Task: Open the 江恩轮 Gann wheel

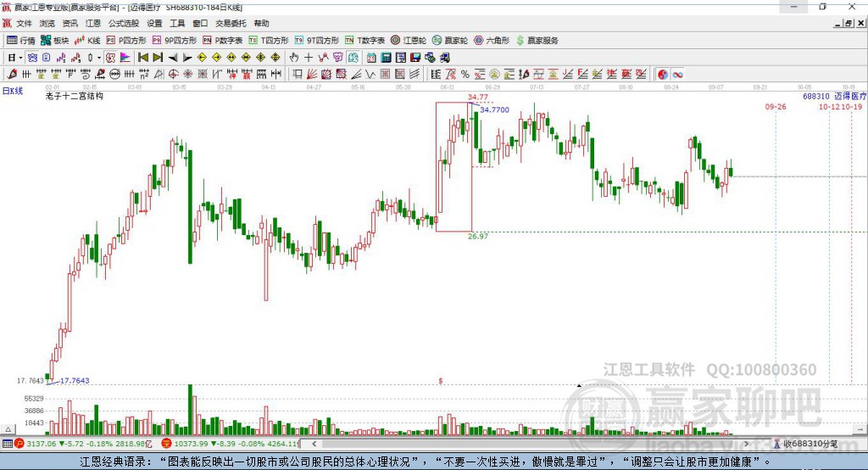Action: [x=409, y=41]
